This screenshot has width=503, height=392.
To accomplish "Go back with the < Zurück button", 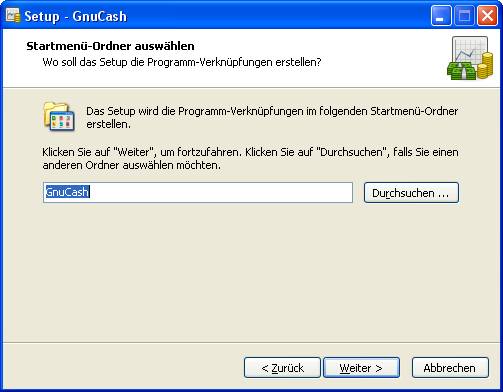I will coord(282,368).
